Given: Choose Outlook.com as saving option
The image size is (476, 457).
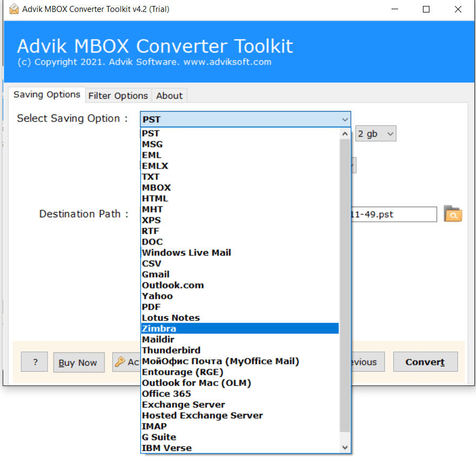Looking at the screenshot, I should pyautogui.click(x=240, y=285).
